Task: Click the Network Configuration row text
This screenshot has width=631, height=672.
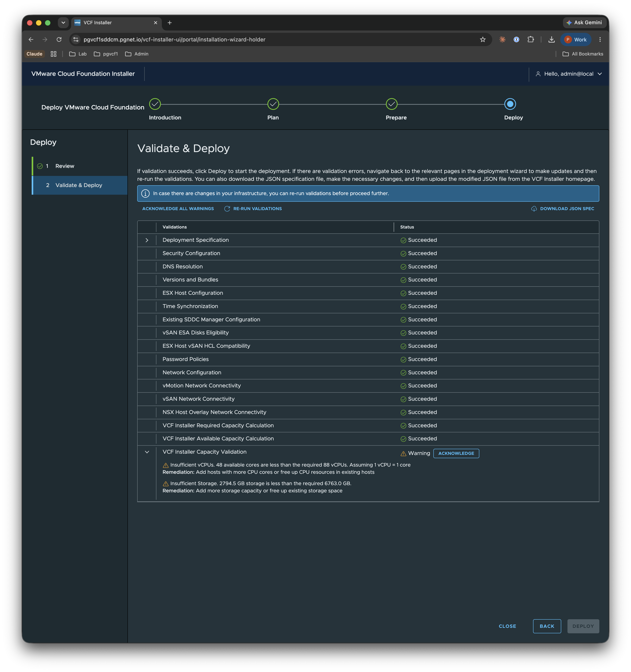Action: pos(192,373)
